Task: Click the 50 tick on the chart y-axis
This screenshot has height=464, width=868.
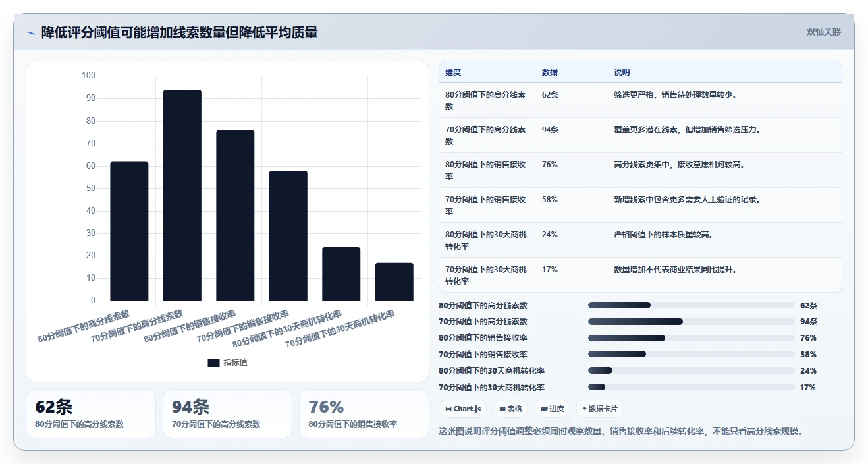Action: tap(91, 188)
